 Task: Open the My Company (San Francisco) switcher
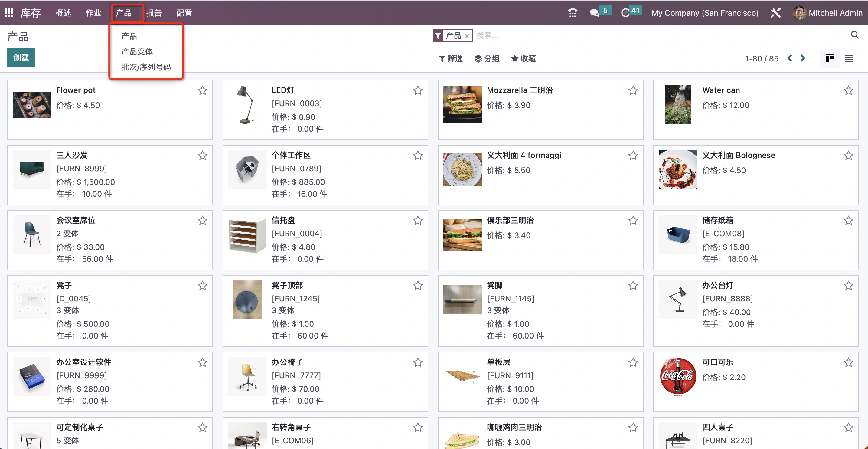[705, 13]
